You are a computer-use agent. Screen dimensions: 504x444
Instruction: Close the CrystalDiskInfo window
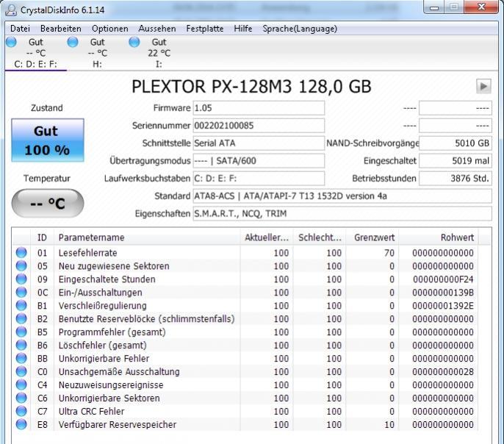(481, 7)
